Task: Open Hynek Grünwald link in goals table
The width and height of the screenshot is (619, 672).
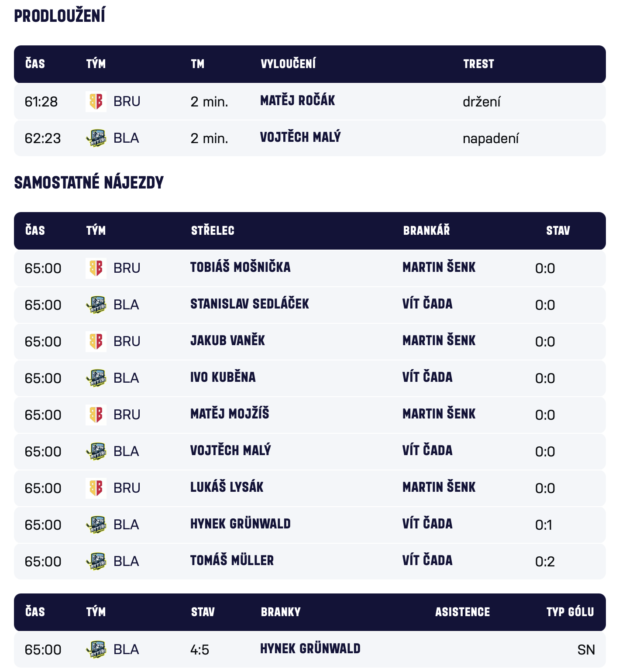Action: 310,649
